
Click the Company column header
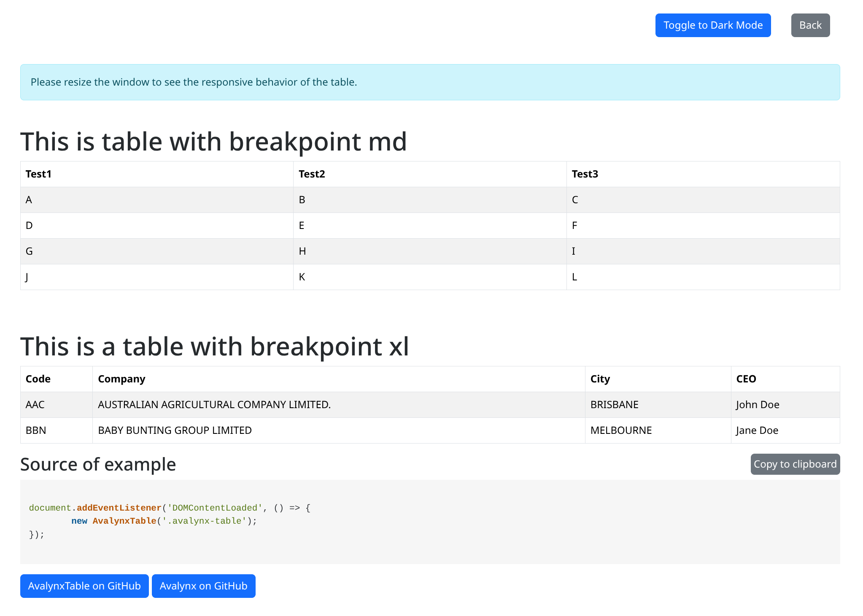tap(121, 379)
